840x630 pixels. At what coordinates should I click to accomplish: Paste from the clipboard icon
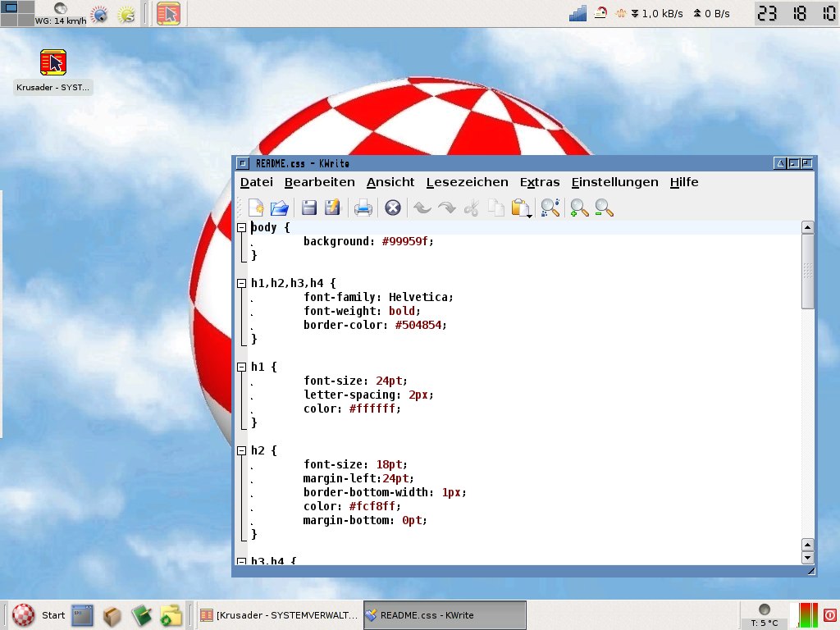point(521,208)
